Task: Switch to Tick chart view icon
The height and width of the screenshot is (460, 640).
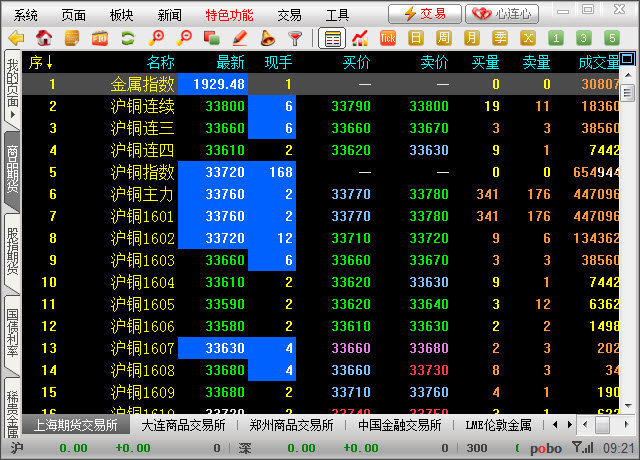Action: click(x=388, y=39)
